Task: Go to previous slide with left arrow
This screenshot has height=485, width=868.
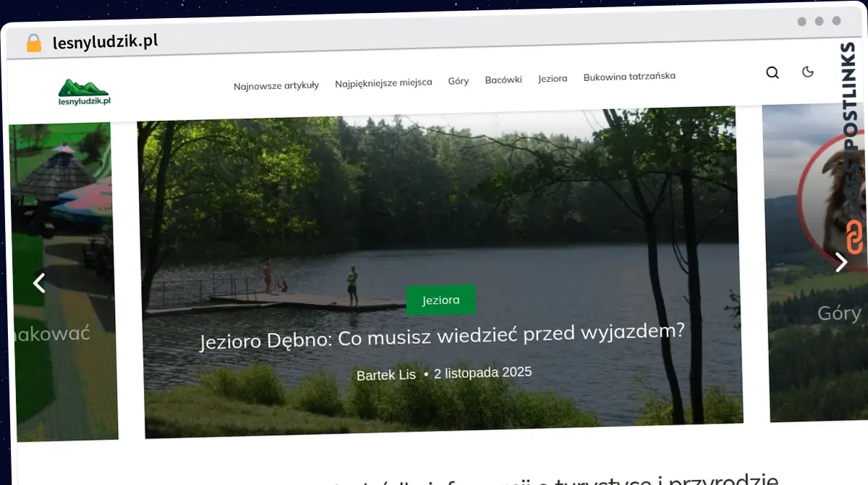Action: (x=39, y=282)
